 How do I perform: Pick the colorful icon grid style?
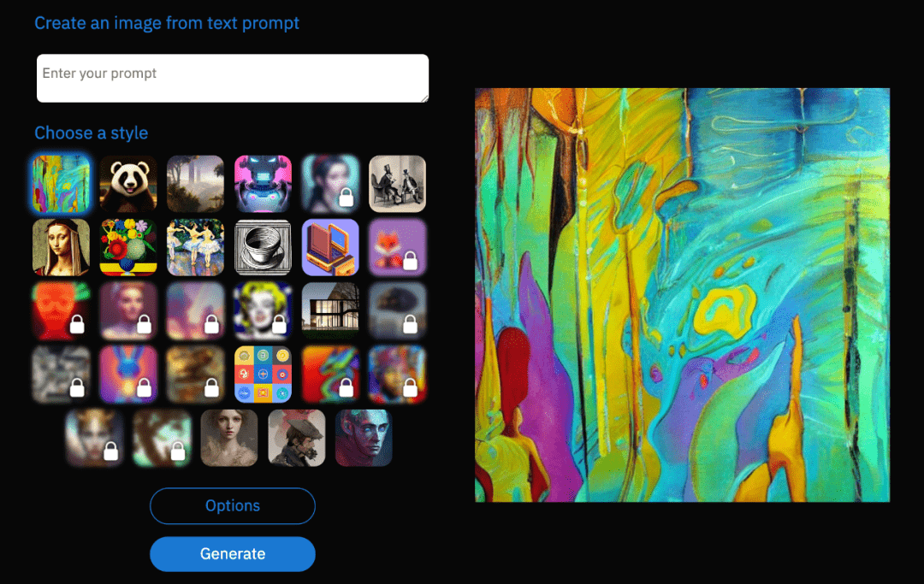[263, 375]
